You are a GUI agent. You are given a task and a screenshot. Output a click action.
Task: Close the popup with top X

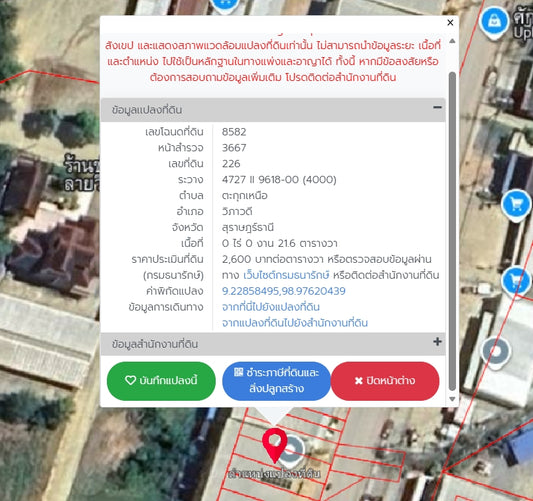(x=450, y=22)
